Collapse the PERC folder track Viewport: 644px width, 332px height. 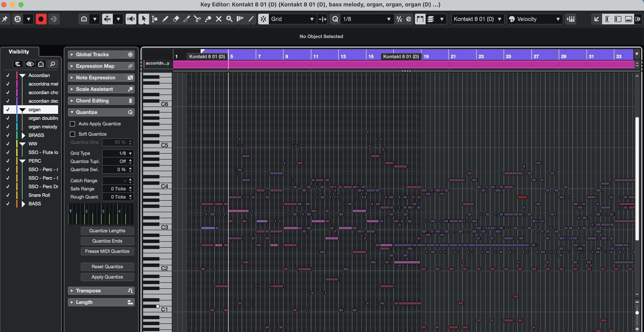22,161
